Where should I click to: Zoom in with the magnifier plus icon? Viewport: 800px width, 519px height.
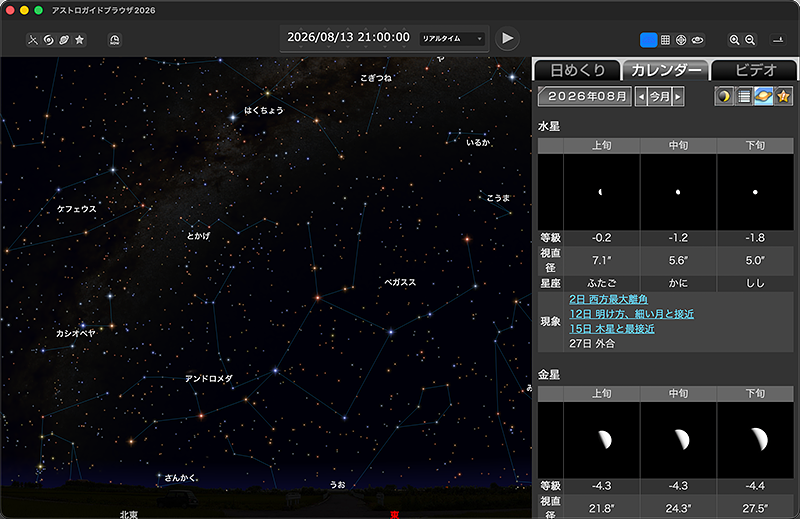[x=735, y=40]
